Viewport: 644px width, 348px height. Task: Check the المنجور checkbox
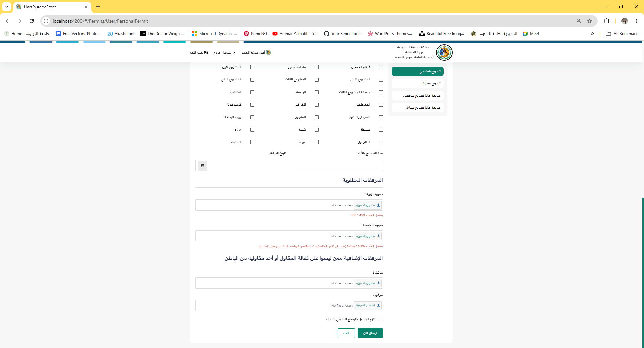pos(317,117)
